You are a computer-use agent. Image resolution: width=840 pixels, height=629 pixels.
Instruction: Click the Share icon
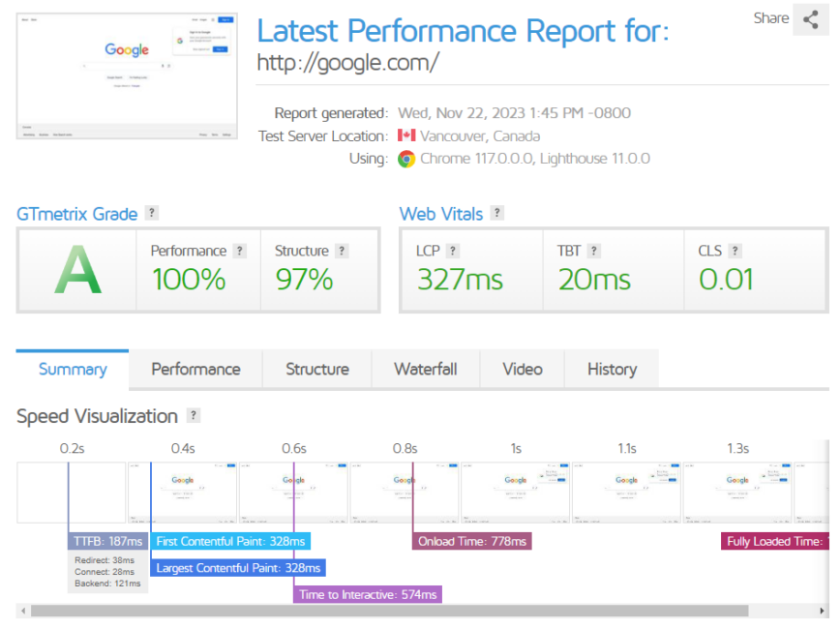811,21
